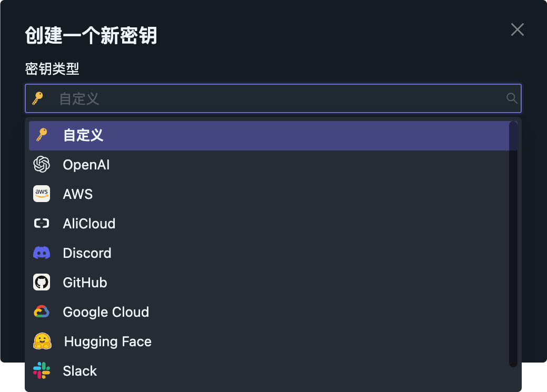
Task: Click the AWS logo icon
Action: click(x=42, y=194)
